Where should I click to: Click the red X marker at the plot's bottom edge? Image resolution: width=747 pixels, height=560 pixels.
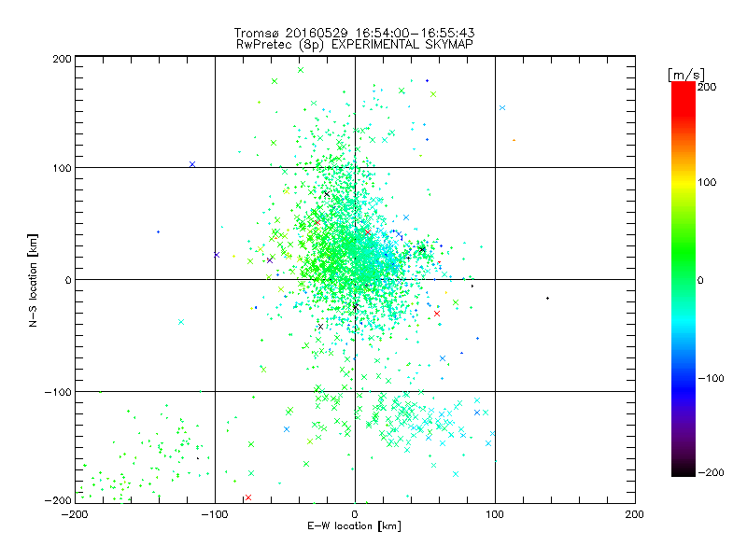[248, 497]
